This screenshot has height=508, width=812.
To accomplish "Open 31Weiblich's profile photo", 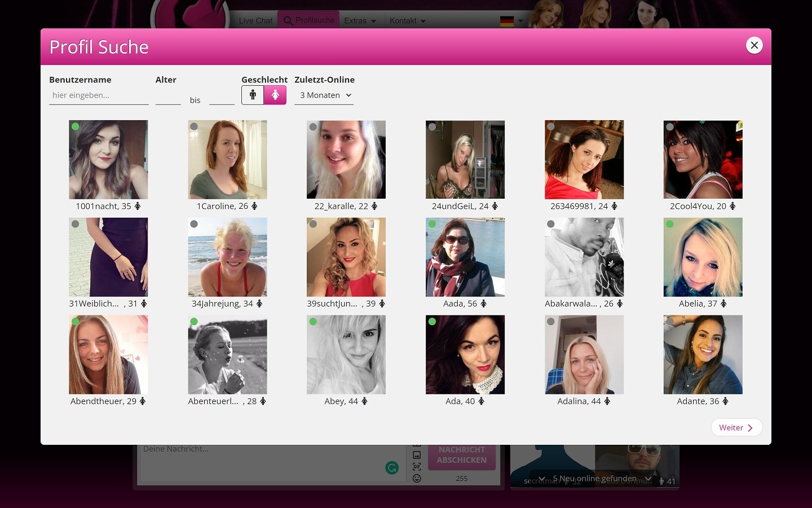I will pyautogui.click(x=108, y=257).
